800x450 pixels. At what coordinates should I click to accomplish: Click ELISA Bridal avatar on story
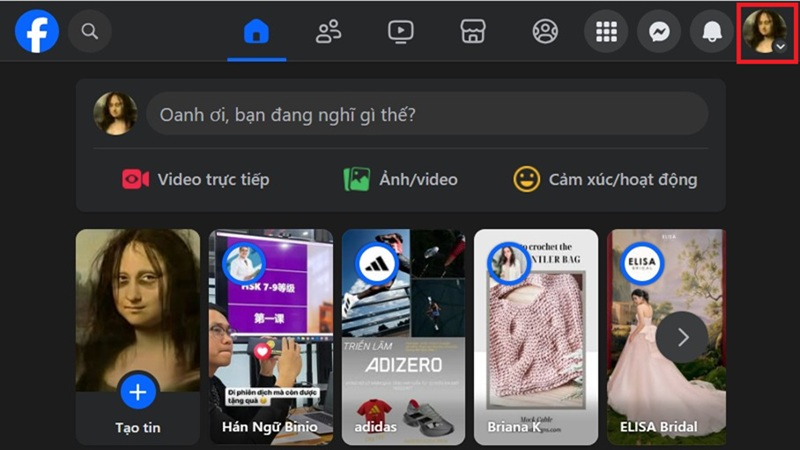click(641, 264)
